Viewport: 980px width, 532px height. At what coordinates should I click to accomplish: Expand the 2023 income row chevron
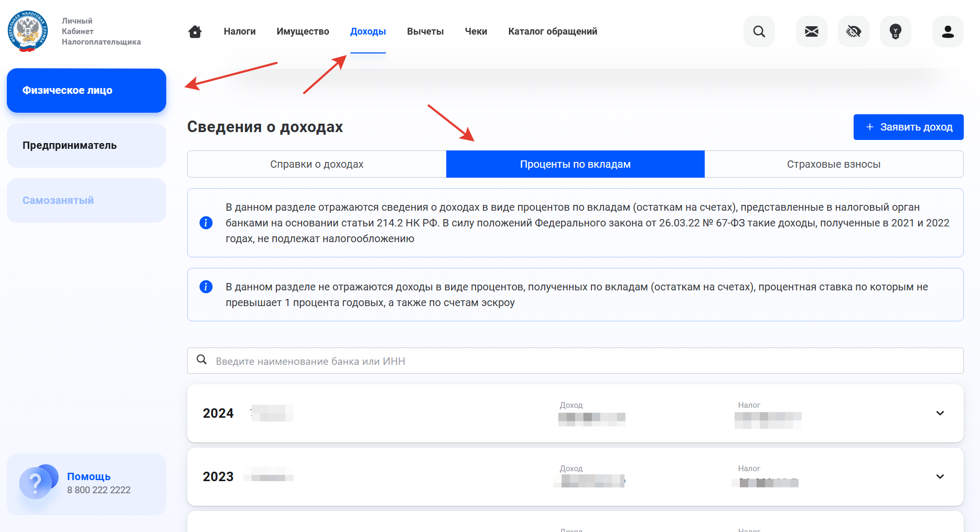point(940,476)
